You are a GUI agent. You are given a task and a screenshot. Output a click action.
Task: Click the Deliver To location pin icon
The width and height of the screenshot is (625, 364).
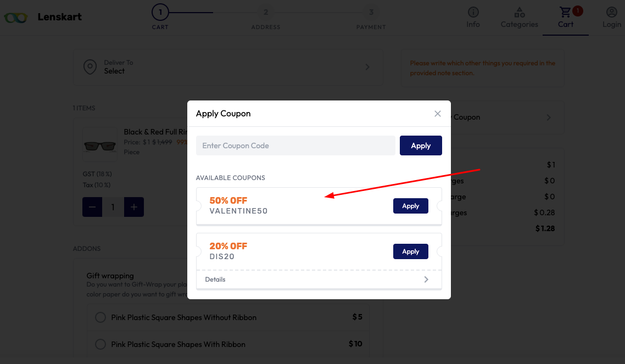pyautogui.click(x=90, y=67)
